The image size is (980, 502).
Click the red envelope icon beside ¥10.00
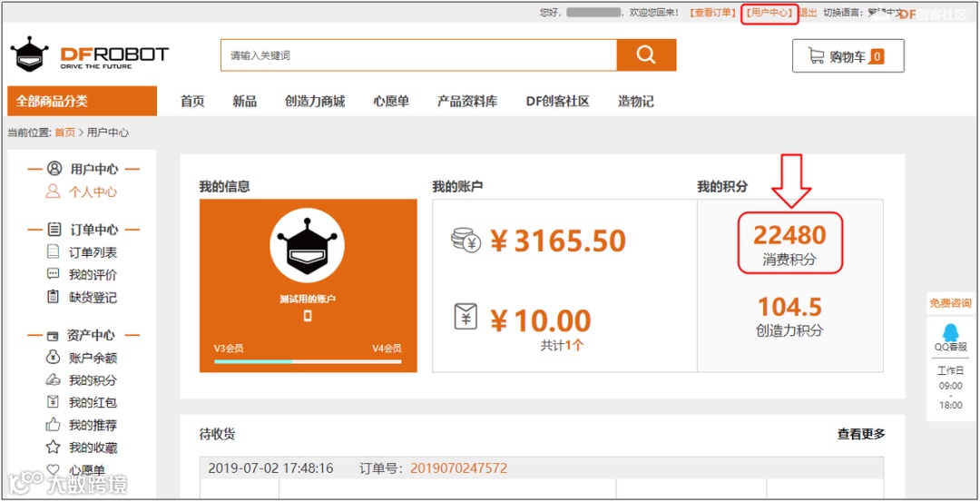click(465, 318)
